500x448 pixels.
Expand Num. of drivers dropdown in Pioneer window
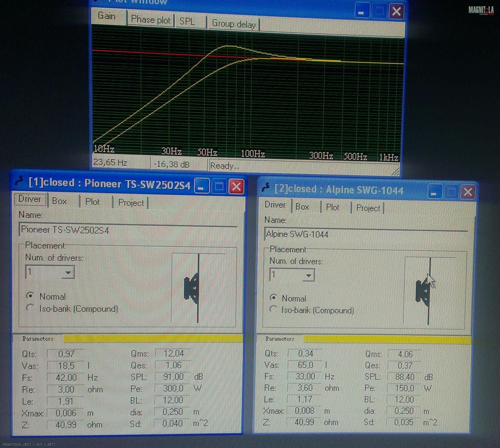(68, 273)
